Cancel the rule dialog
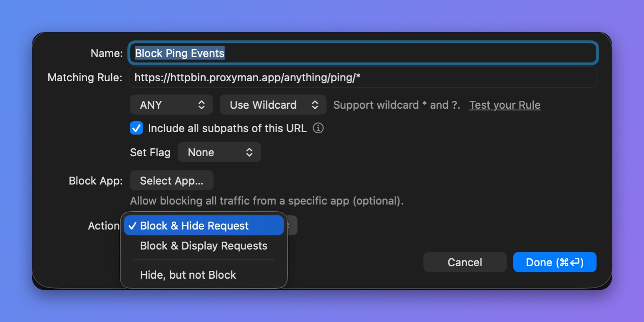This screenshot has width=644, height=322. [x=465, y=262]
